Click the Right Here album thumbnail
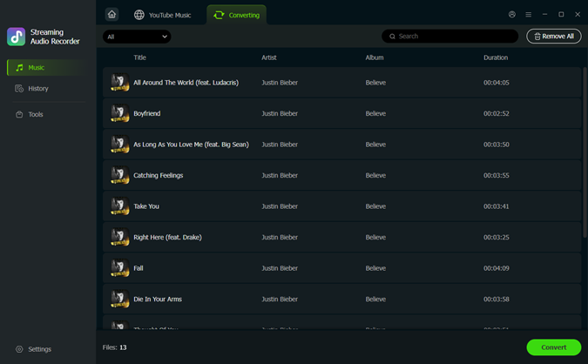 tap(119, 237)
